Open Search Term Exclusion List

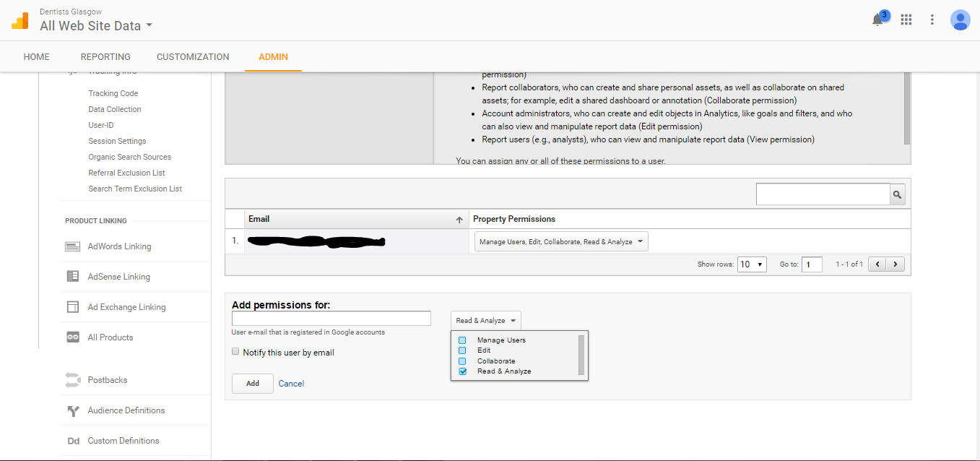click(135, 189)
